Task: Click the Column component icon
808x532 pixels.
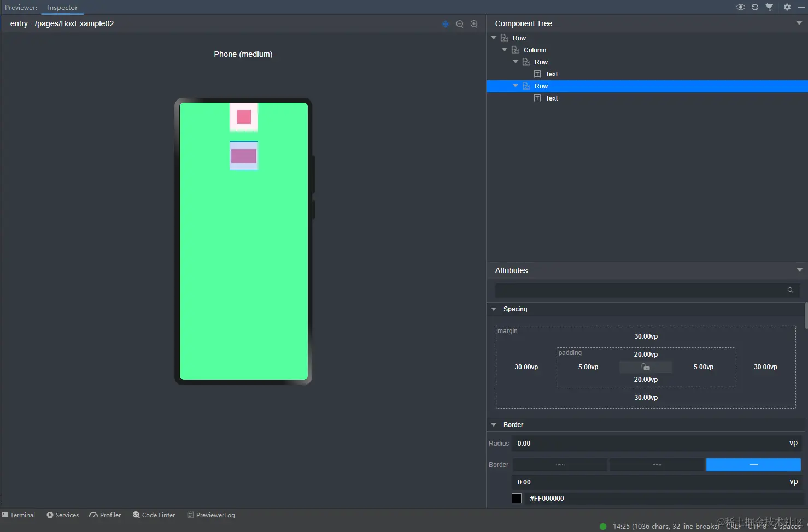Action: [516, 50]
